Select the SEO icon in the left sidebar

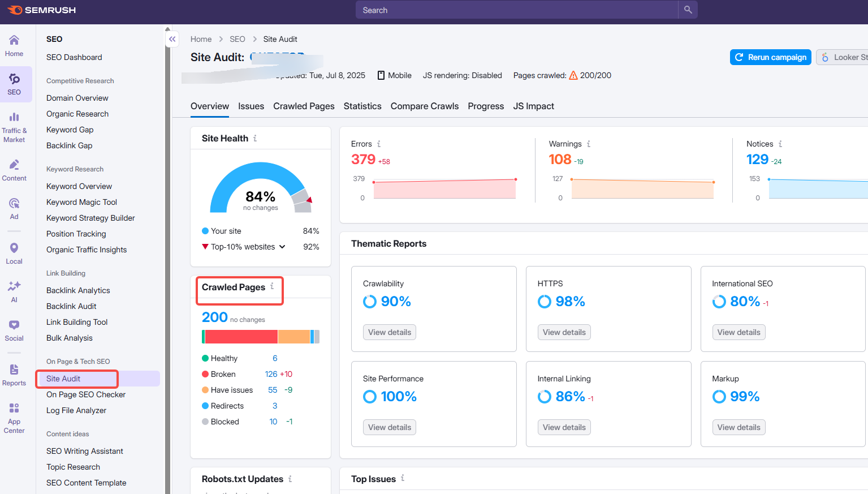pos(14,84)
